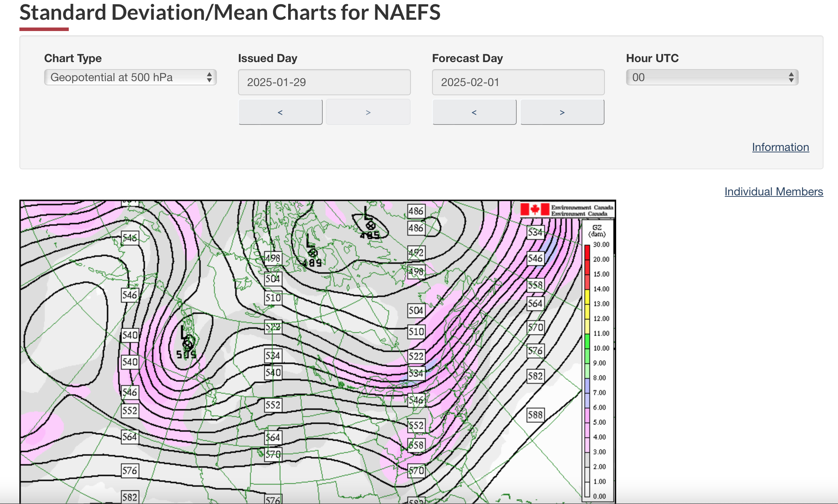838x504 pixels.
Task: Click the Environment Canada logo on chart
Action: click(x=567, y=210)
